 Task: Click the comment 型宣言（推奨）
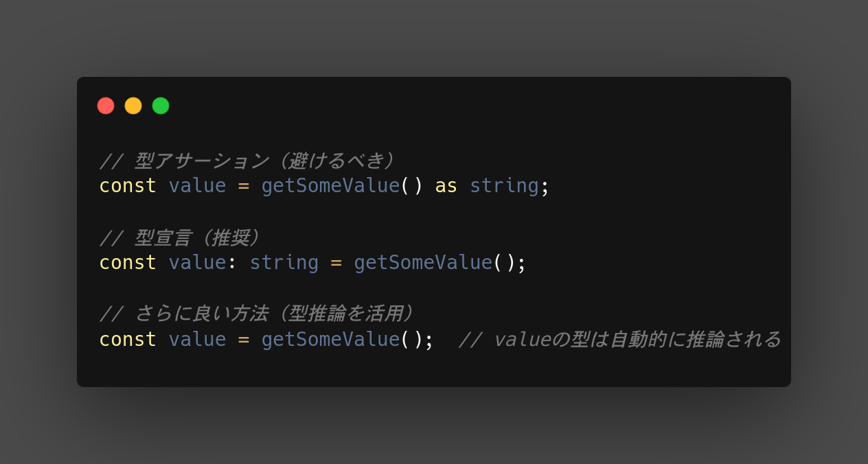(x=181, y=238)
